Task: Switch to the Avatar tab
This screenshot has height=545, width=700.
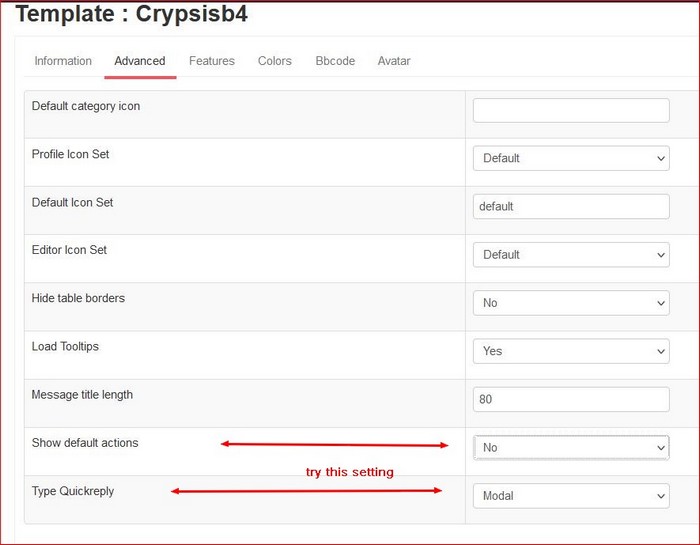Action: 394,61
